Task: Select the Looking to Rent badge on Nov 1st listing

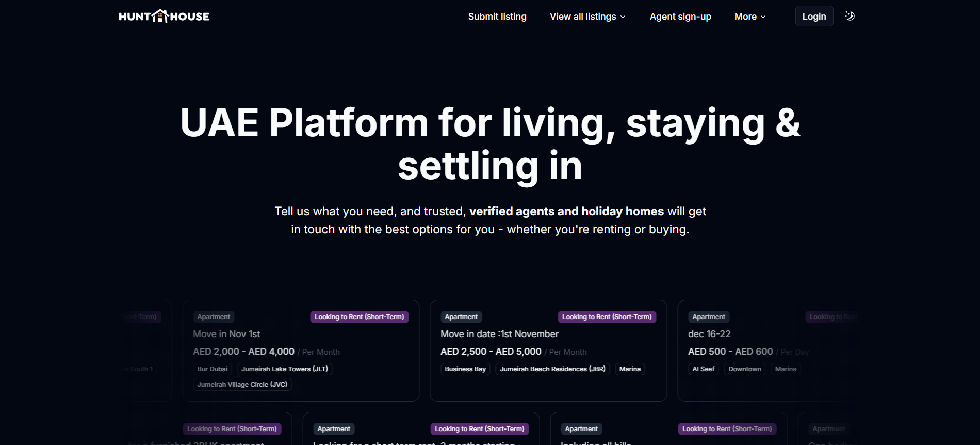Action: point(359,316)
